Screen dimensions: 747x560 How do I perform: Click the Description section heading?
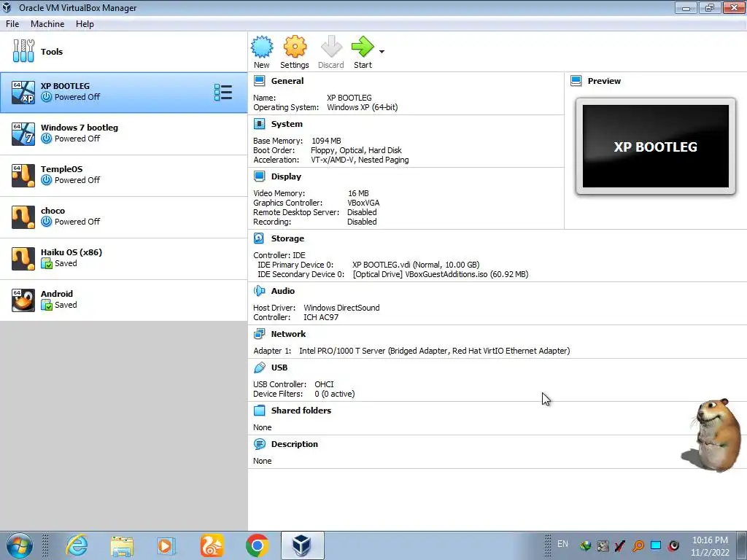pos(295,444)
